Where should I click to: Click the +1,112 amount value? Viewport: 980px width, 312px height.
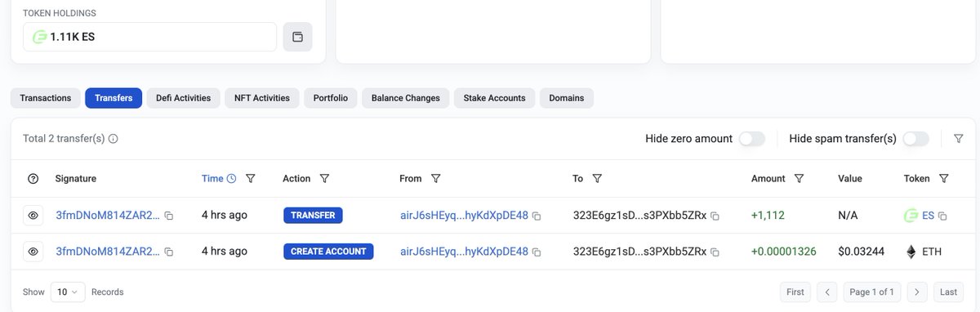[x=768, y=216]
